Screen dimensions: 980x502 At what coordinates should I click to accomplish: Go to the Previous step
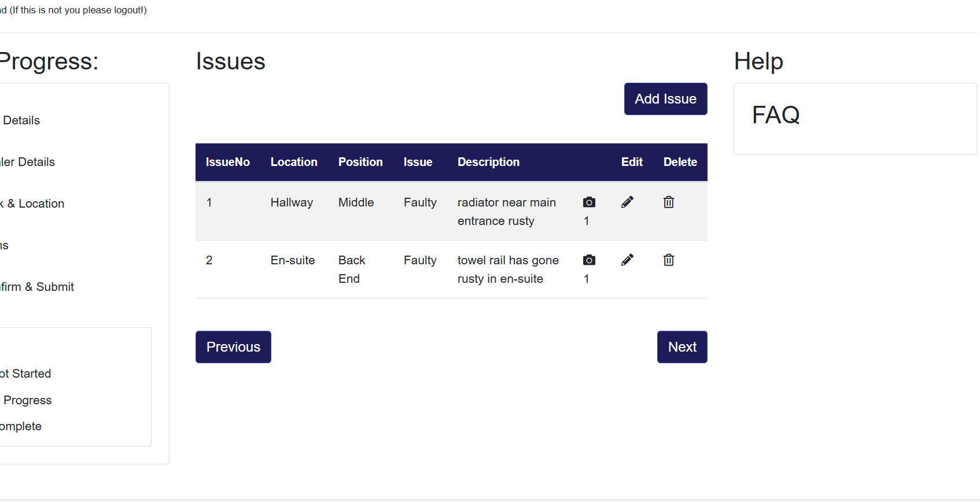pos(233,347)
